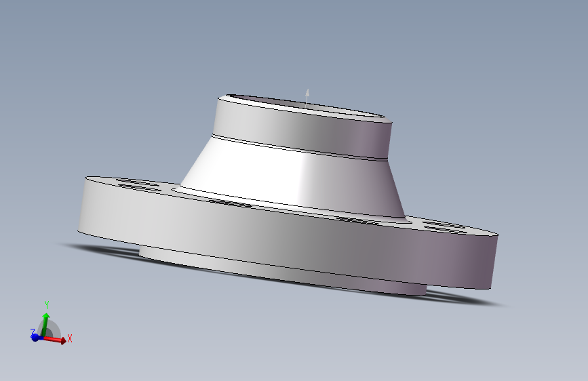Click the red X axis arrow of the triad
The image size is (588, 381).
pos(56,340)
